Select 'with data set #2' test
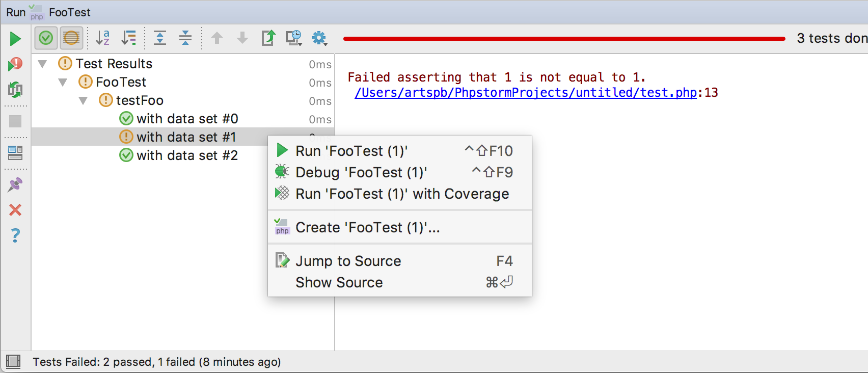The width and height of the screenshot is (868, 373). click(187, 155)
